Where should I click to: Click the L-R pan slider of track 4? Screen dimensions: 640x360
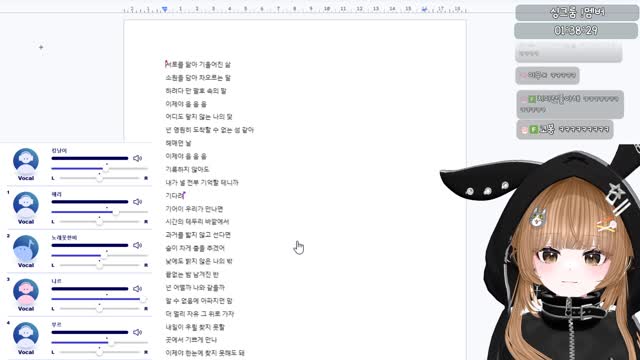(99, 352)
